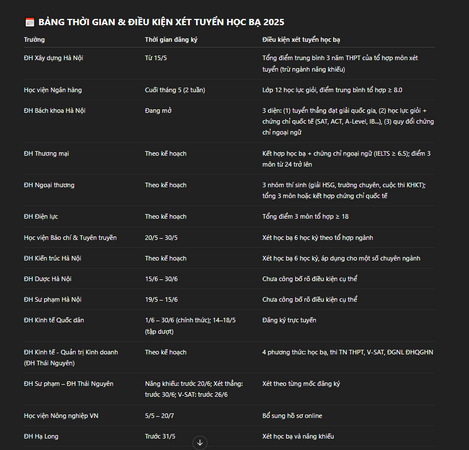Select 'ĐH Bách khoa Hà Nội' in the table

click(54, 111)
